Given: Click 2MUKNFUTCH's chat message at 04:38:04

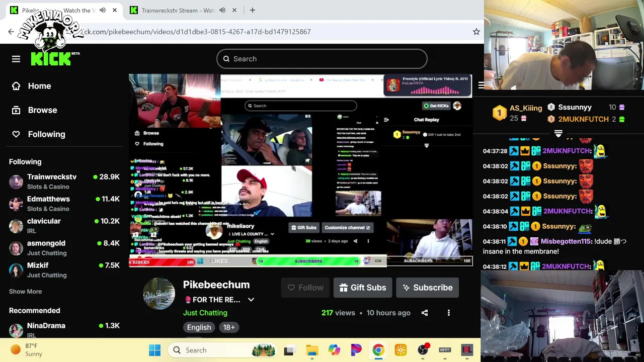Looking at the screenshot, I should (x=545, y=211).
